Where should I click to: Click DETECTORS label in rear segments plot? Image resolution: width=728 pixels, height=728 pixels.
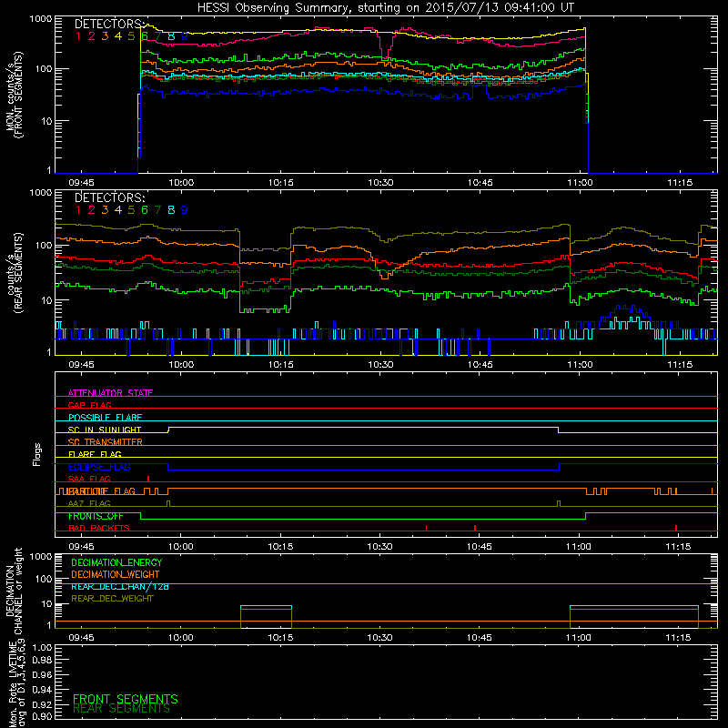(109, 198)
